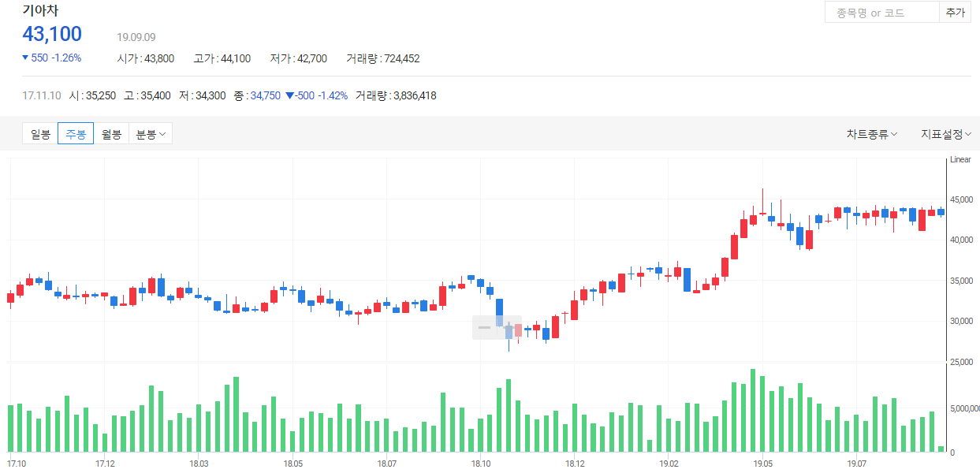This screenshot has height=473, width=980.
Task: Click the 거래량 724,452 volume value
Action: click(383, 58)
